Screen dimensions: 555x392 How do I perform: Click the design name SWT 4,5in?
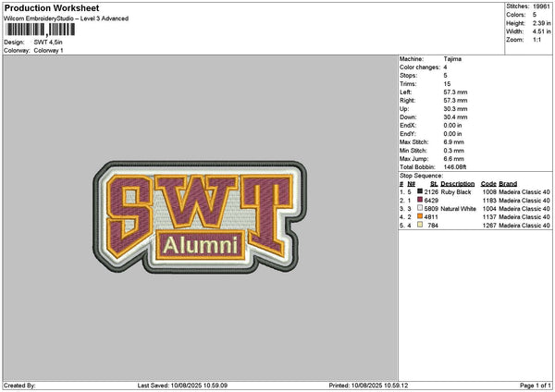48,43
